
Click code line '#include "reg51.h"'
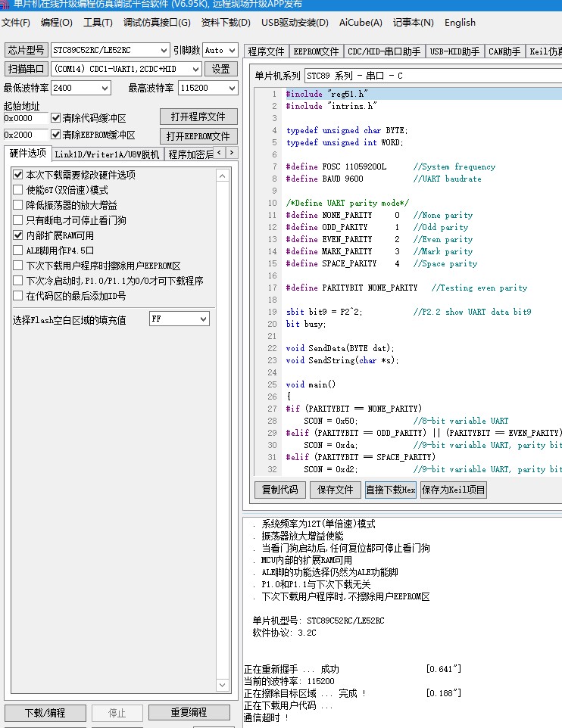coord(326,94)
